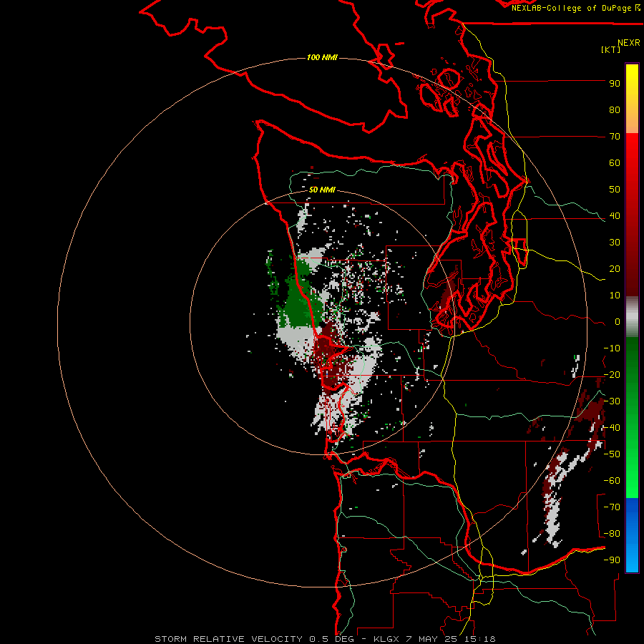Click the -60 value on the color scale
Image resolution: width=644 pixels, height=644 pixels.
(612, 481)
